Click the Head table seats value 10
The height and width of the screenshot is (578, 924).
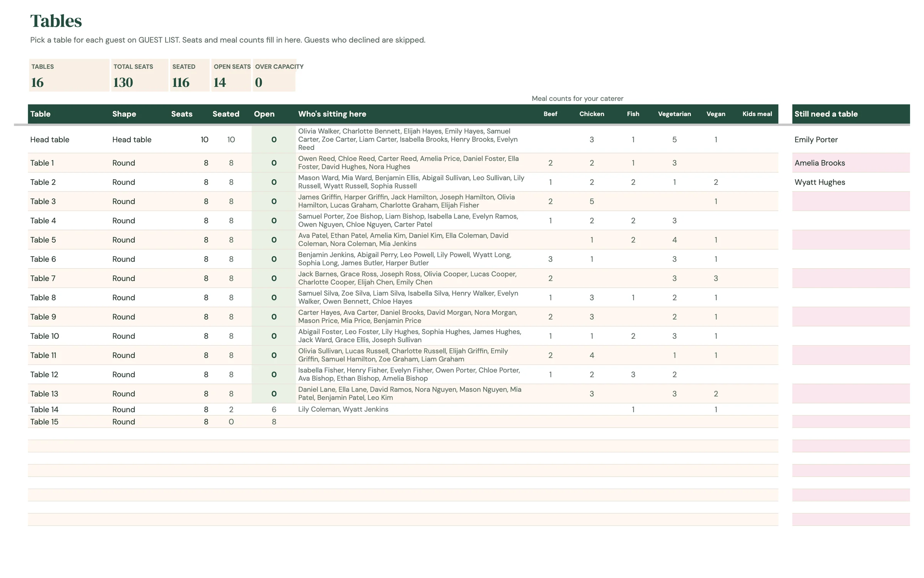coord(204,139)
